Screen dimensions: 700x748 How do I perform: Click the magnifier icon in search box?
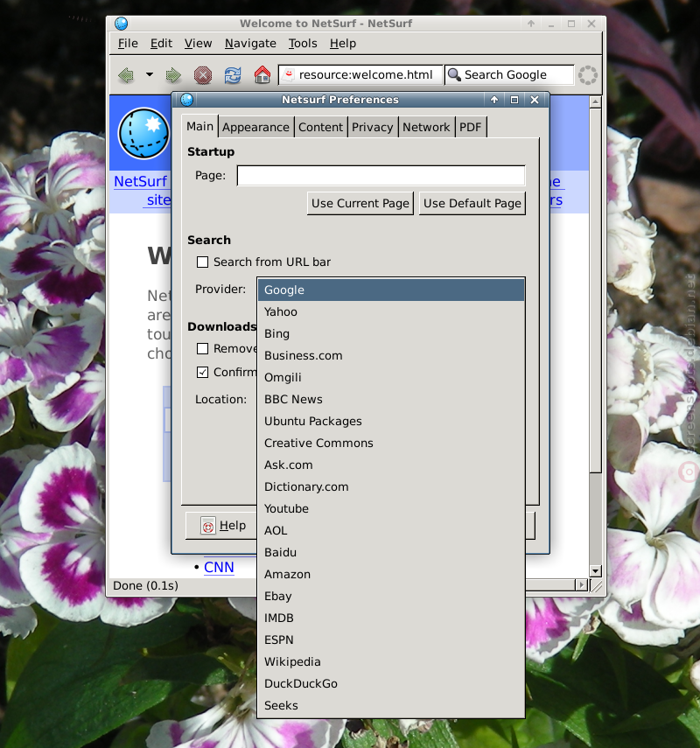coord(454,74)
